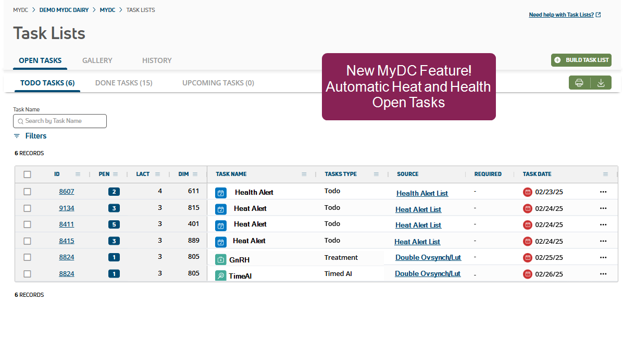Click the GnRH treatment task icon
Image resolution: width=623 pixels, height=364 pixels.
coord(220,259)
